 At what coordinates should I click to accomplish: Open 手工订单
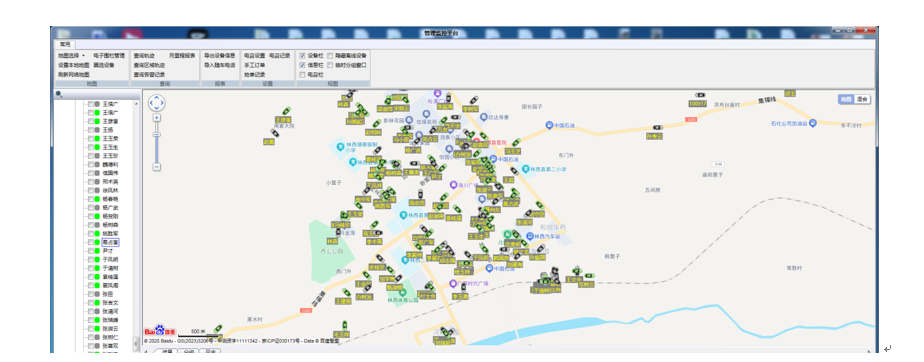(255, 65)
